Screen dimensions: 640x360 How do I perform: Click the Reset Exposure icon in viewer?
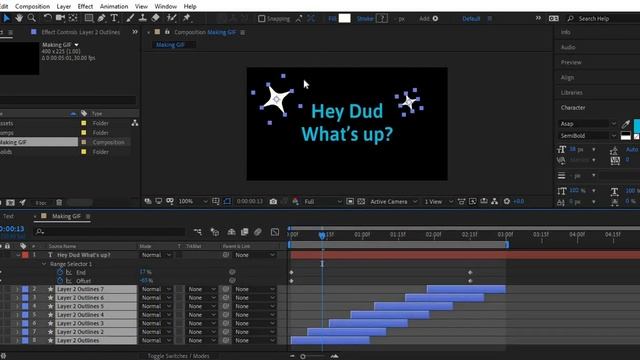(x=507, y=201)
